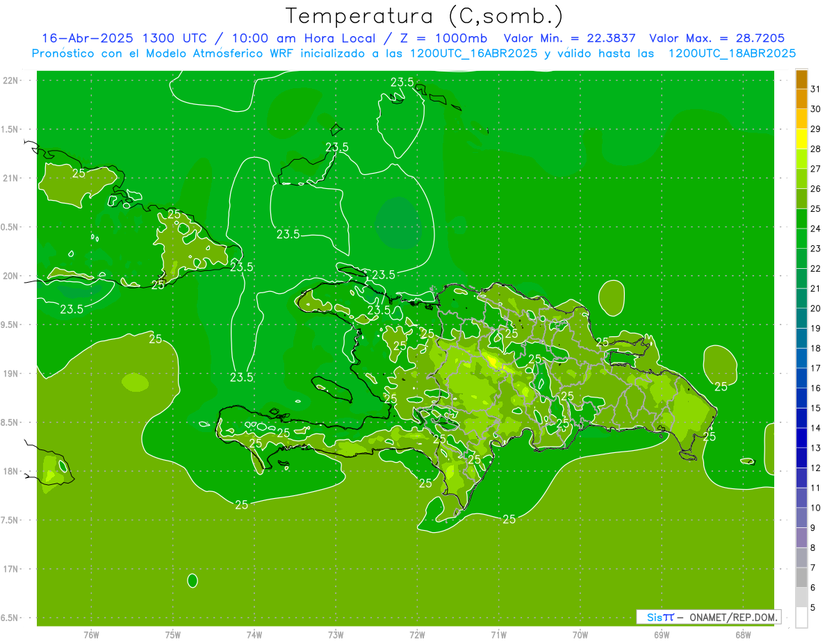Viewport: 834px width, 644px height.
Task: Click the '5' value on the color scale
Action: tap(812, 607)
